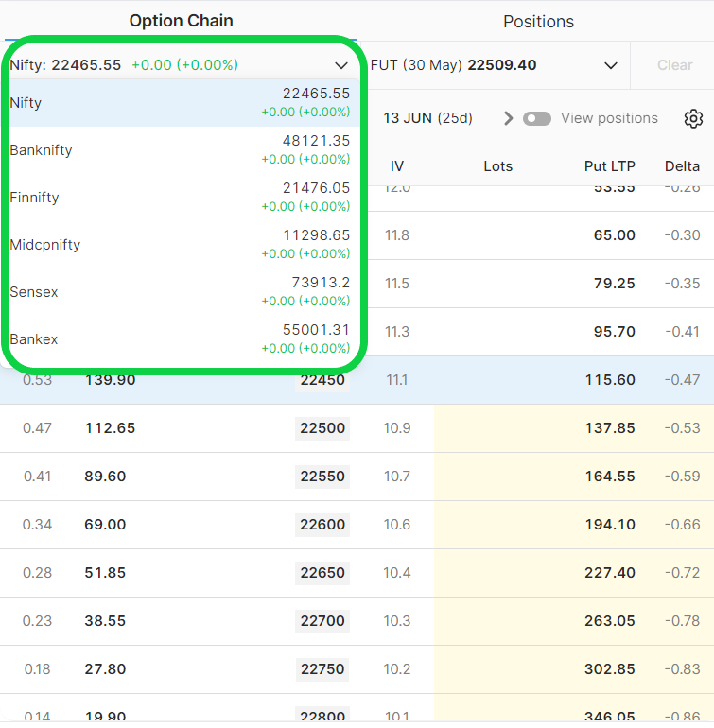Viewport: 714px width, 728px height.
Task: Click the 22450 strike price
Action: coord(322,380)
